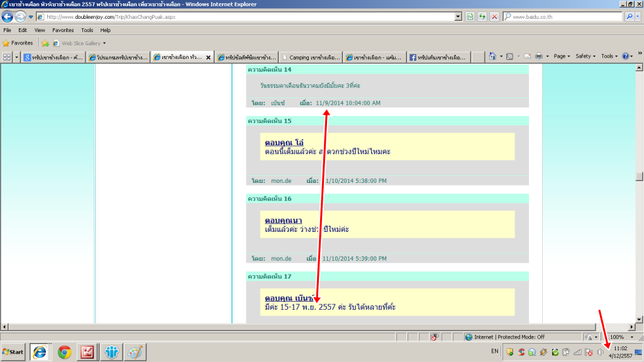This screenshot has width=644, height=362.
Task: Click the volume speaker tray icon
Action: [600, 352]
